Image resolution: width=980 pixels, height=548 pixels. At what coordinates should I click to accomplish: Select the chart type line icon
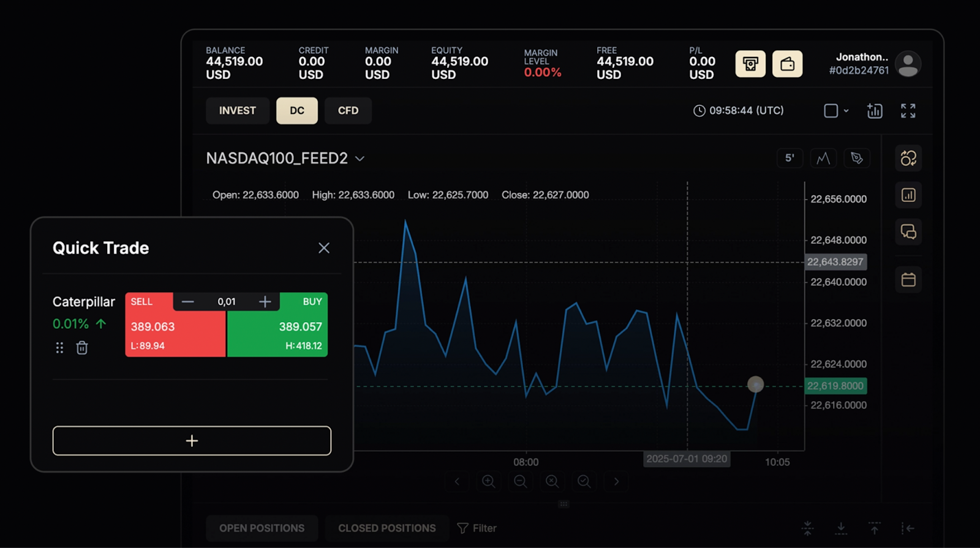(x=823, y=158)
